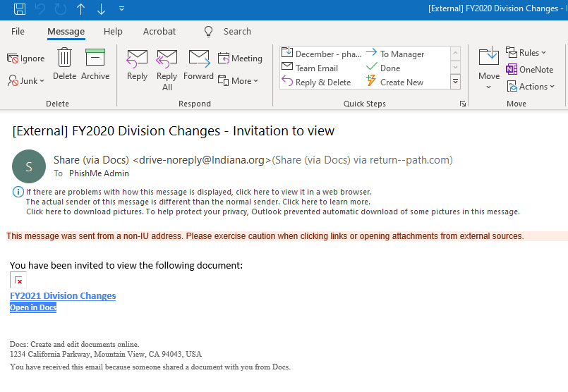This screenshot has height=392, width=568.
Task: Click the Save icon in title bar
Action: point(20,9)
